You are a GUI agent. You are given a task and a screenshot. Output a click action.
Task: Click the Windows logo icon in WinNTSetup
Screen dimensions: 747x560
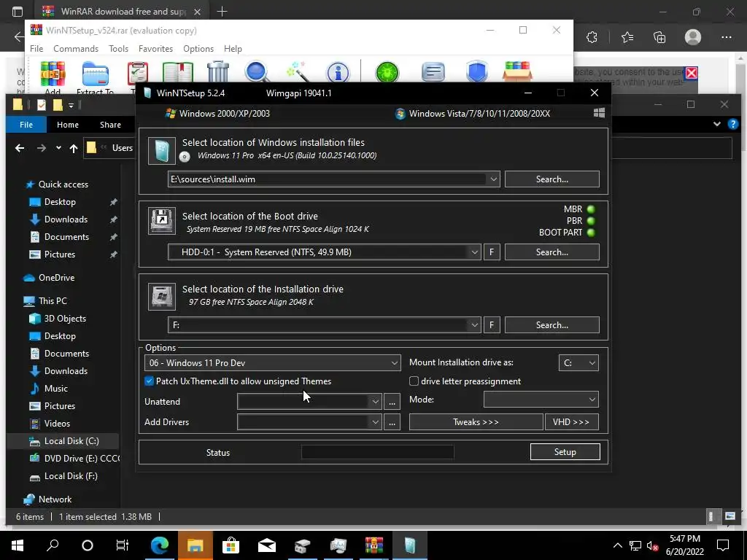(x=600, y=113)
